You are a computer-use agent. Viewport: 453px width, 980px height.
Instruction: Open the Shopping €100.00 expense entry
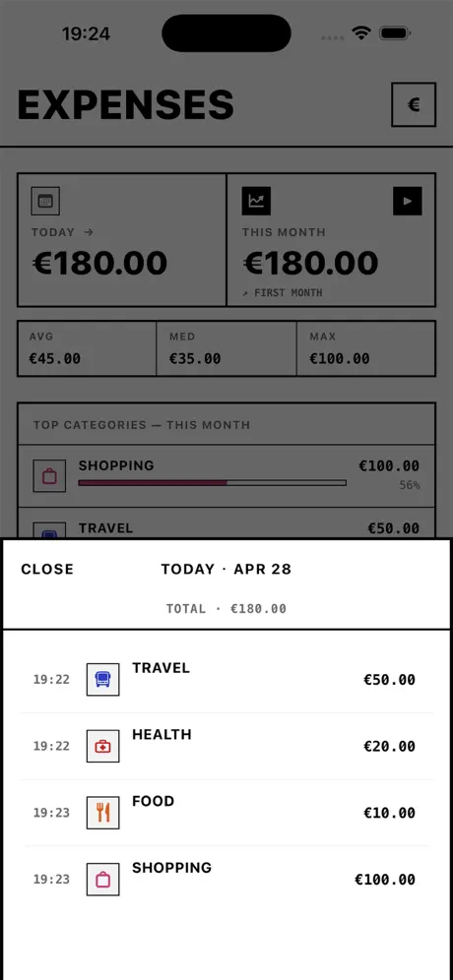click(x=226, y=880)
